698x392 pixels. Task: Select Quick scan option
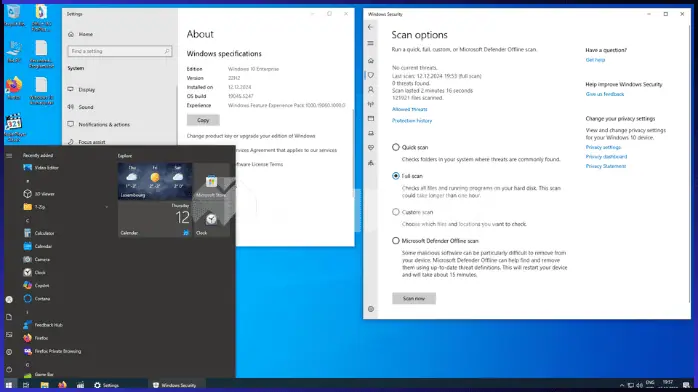(396, 147)
